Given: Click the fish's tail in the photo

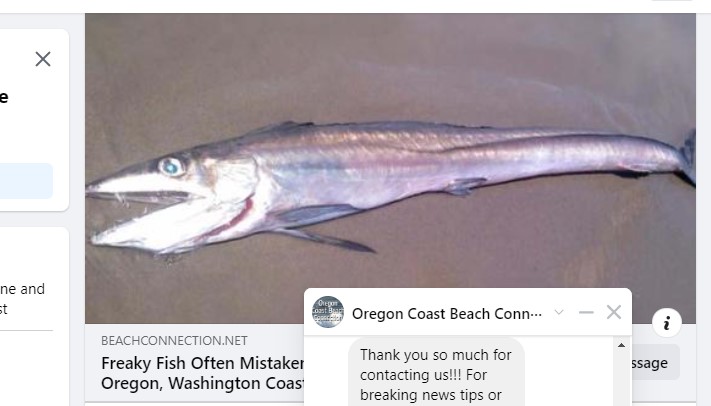Looking at the screenshot, I should [x=688, y=157].
